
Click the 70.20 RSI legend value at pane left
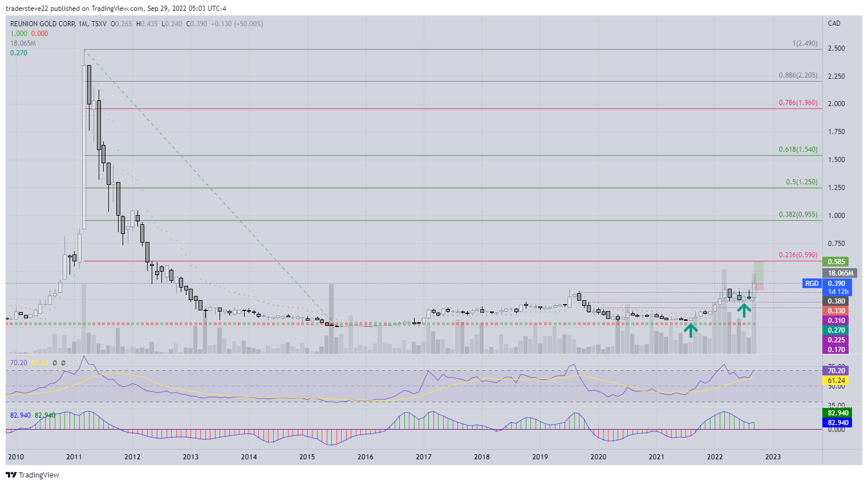click(19, 363)
